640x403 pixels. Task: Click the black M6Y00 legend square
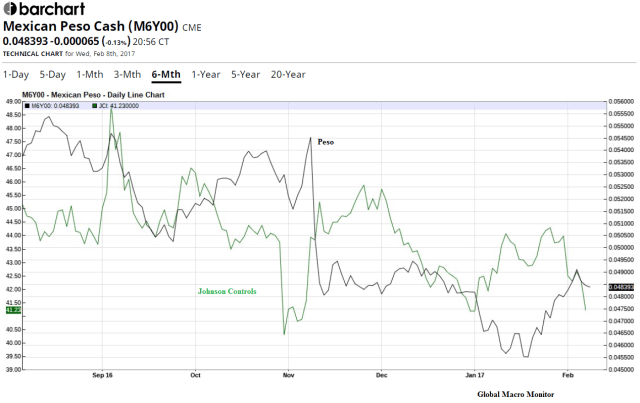26,104
